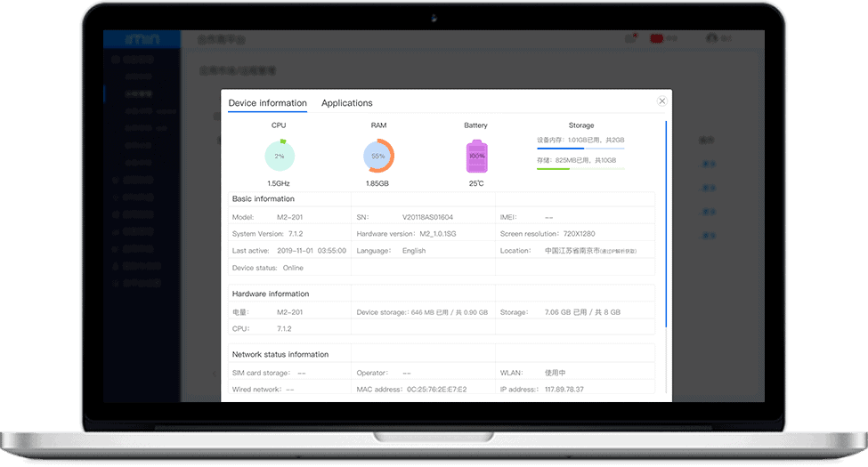Click the Basic information section header
Screen dimensions: 868x467
pyautogui.click(x=264, y=199)
